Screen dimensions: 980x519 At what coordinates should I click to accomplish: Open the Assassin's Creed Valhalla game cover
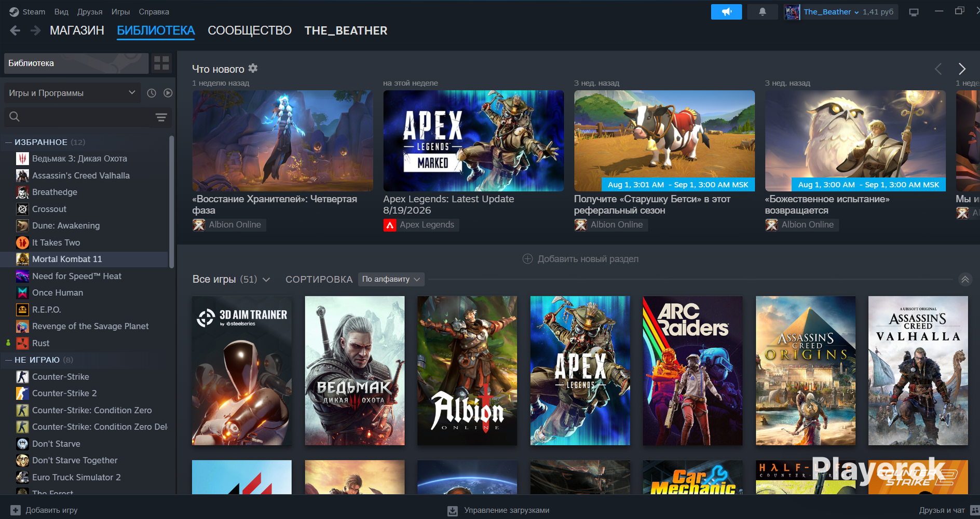click(918, 371)
